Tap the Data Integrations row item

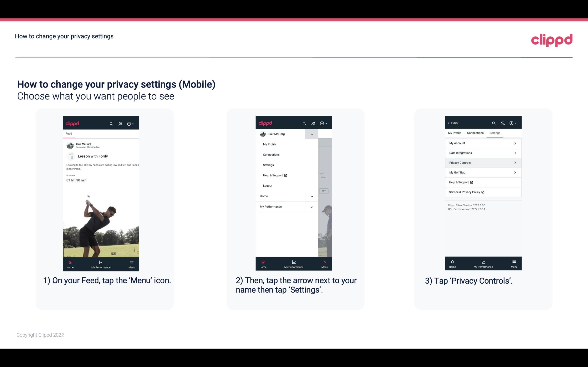483,153
